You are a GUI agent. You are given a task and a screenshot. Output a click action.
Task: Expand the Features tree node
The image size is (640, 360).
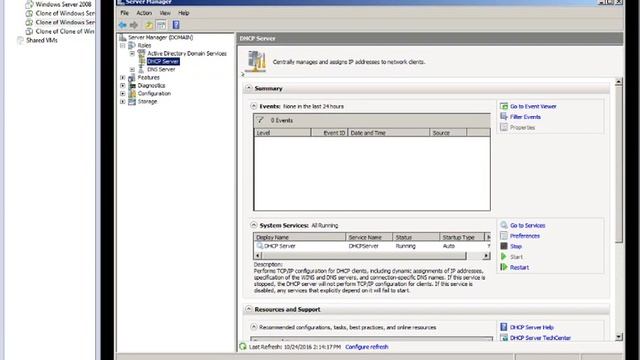123,78
